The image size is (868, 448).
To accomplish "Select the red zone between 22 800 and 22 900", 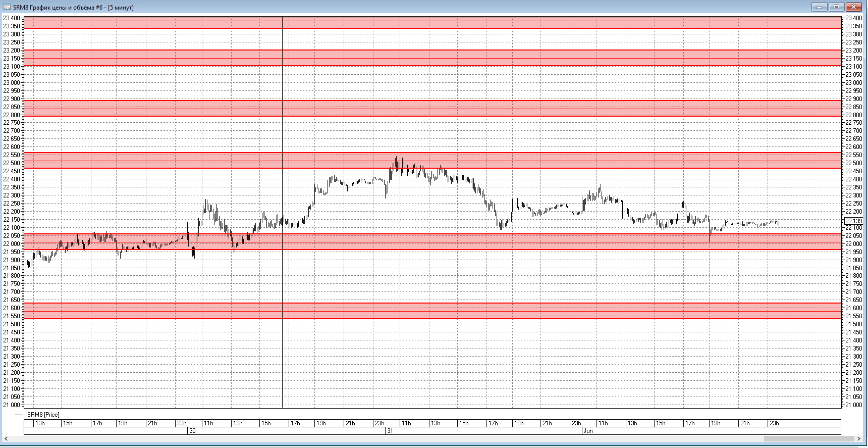I will coord(432,108).
